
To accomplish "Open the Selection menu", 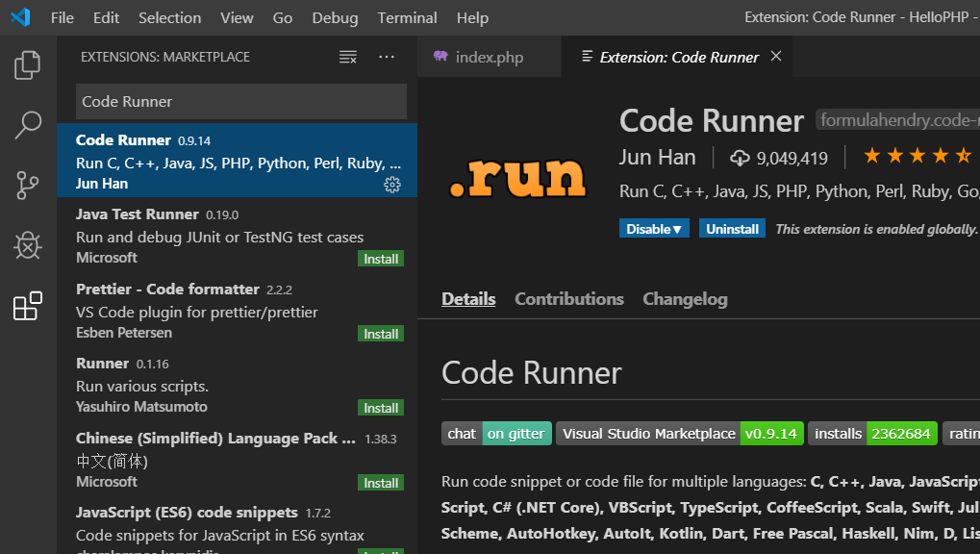I will (x=169, y=17).
